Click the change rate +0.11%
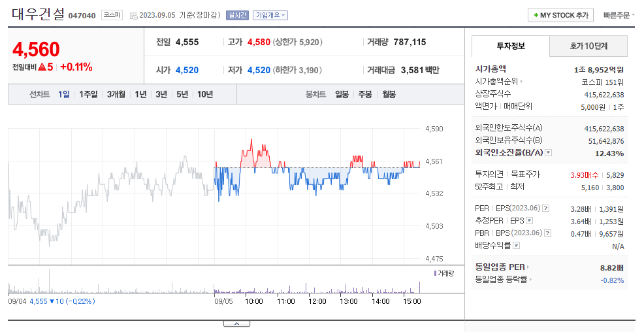Viewport: 644px width, 332px height. click(76, 67)
